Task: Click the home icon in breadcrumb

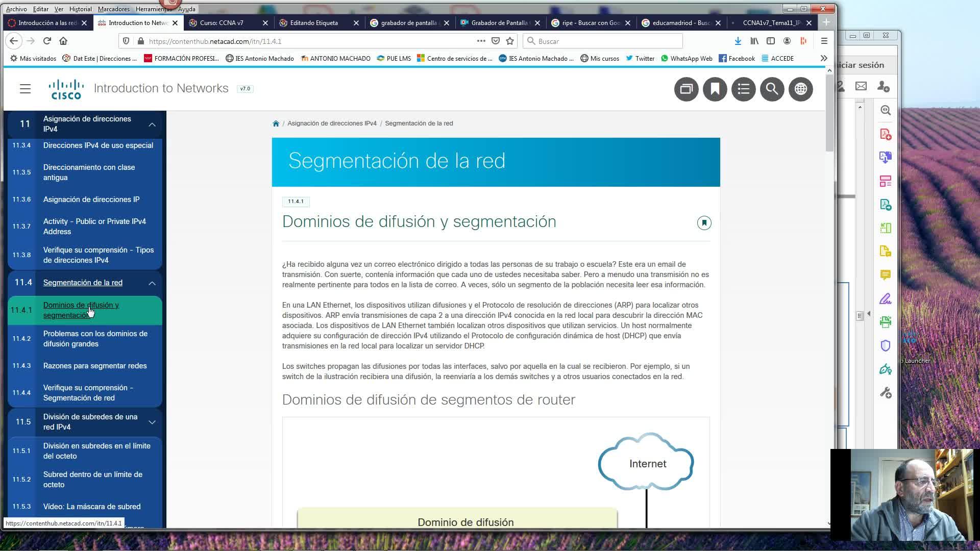Action: (x=276, y=123)
